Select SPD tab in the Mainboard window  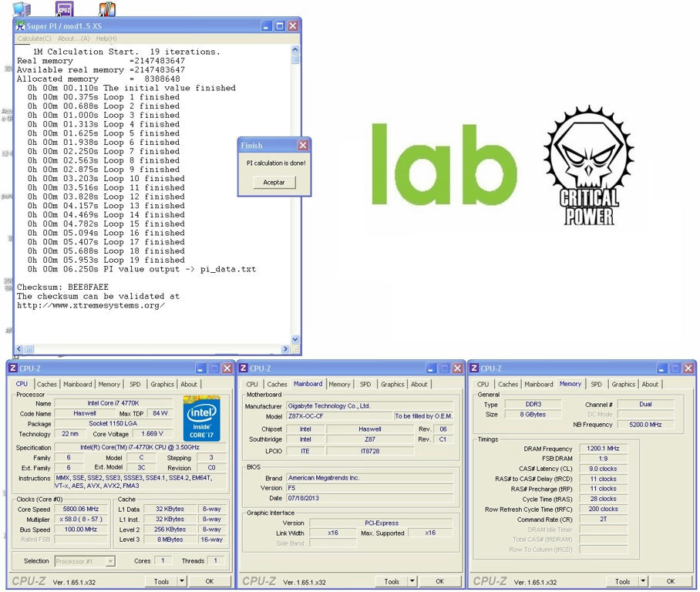(x=365, y=384)
